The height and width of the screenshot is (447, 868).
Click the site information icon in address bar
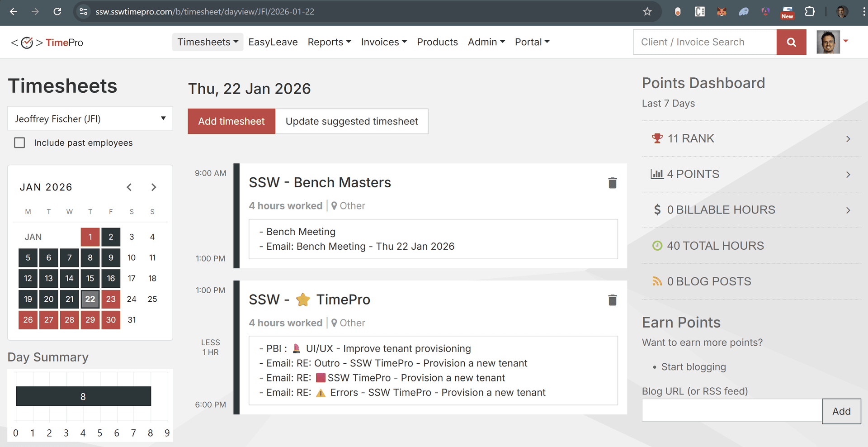tap(84, 12)
